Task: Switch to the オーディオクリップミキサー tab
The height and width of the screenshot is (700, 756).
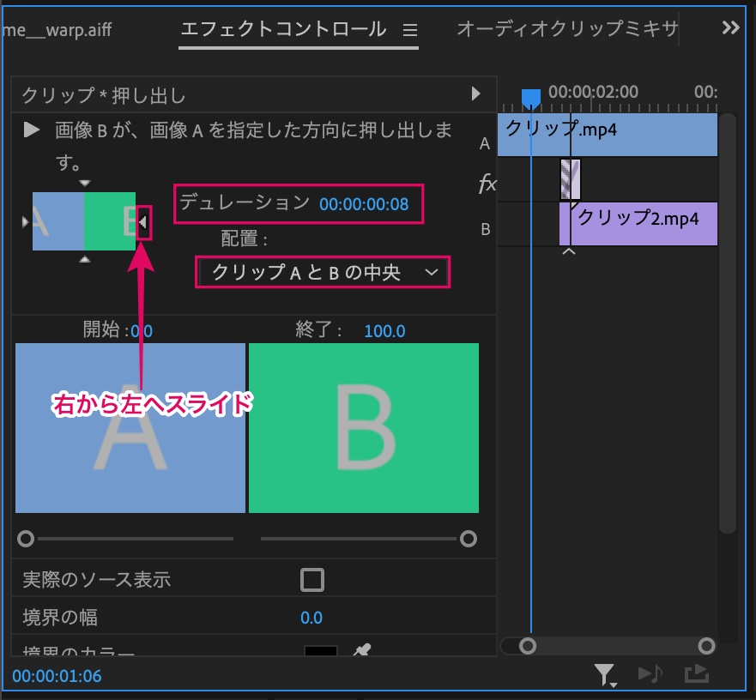Action: coord(567,29)
